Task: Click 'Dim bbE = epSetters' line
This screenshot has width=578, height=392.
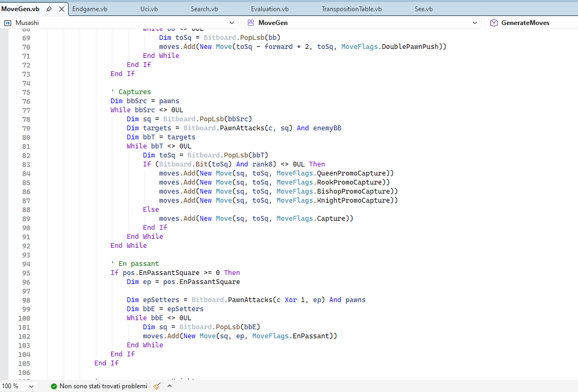Action: pos(165,309)
